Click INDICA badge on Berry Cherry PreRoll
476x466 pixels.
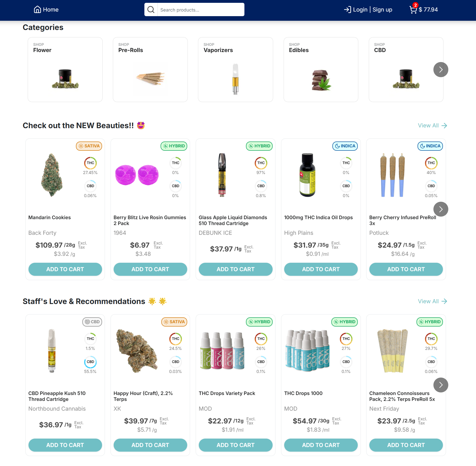[x=430, y=146]
